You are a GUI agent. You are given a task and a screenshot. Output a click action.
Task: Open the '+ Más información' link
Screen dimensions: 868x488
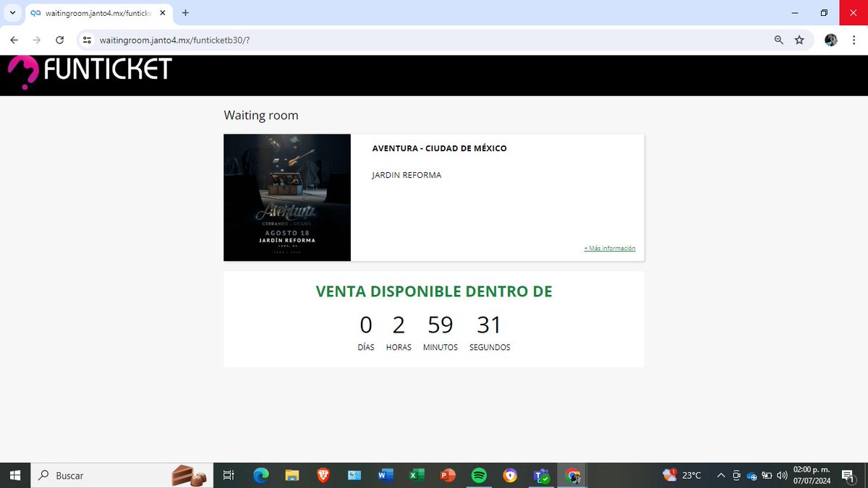click(x=610, y=248)
